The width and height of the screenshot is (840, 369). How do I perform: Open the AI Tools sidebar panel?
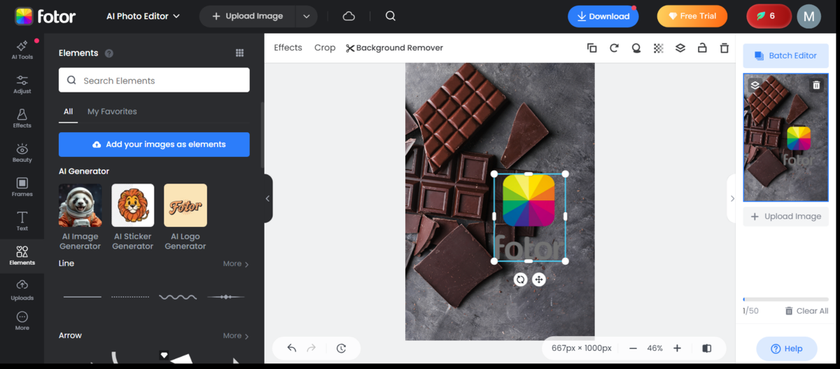22,49
